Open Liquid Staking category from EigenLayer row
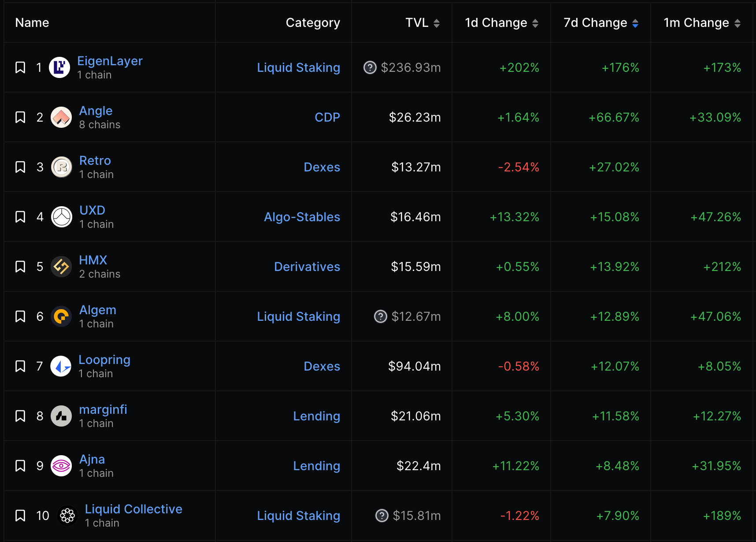 298,67
